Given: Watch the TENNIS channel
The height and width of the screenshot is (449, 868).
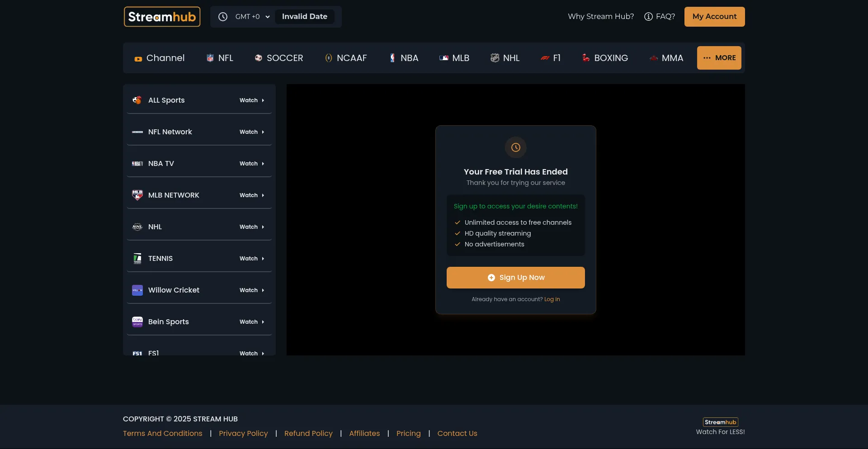Looking at the screenshot, I should click(252, 259).
